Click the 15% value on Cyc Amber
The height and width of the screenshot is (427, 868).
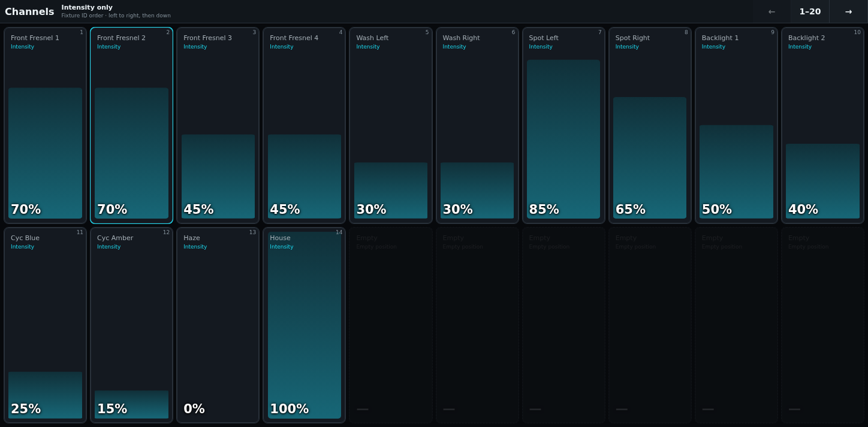[112, 409]
